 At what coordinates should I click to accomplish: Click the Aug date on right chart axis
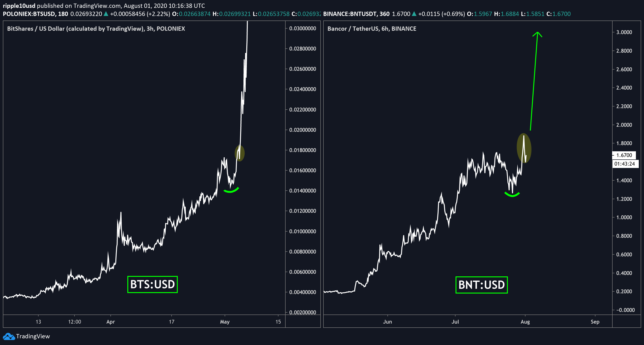tap(525, 322)
